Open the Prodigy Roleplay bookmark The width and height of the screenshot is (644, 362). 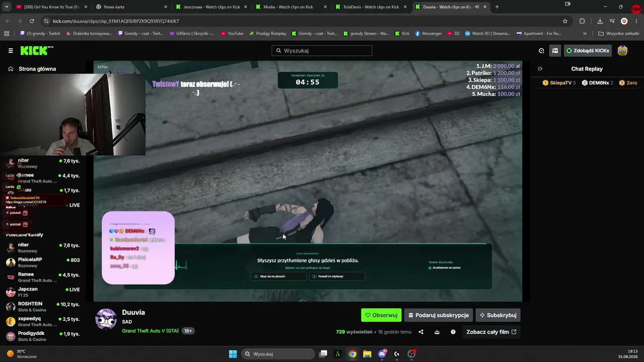[267, 34]
